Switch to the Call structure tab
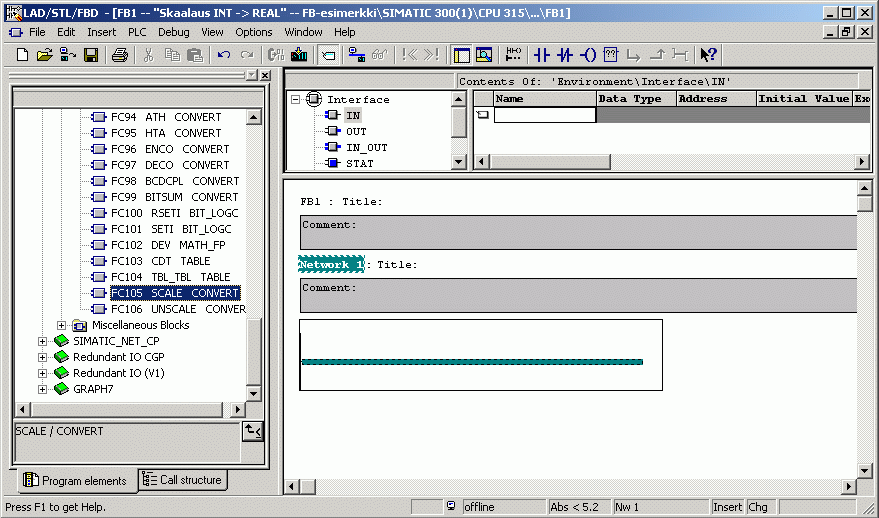 pos(182,479)
